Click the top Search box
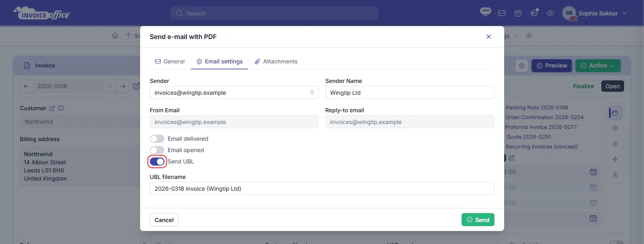This screenshot has width=644, height=244. coord(274,13)
